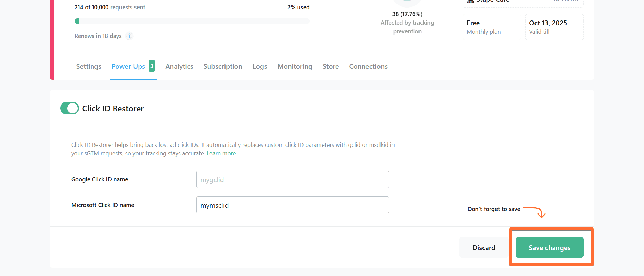Click the Save changes button
644x276 pixels.
point(549,247)
